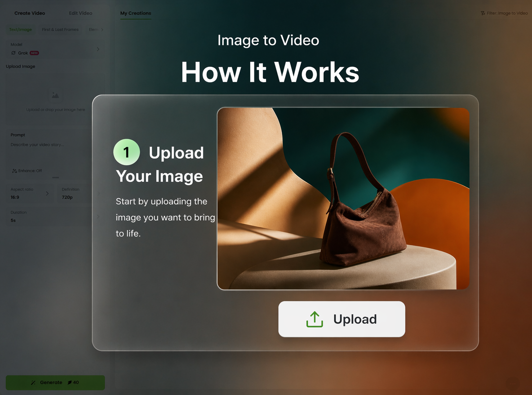This screenshot has width=532, height=395.
Task: Click the Generate button
Action: coord(55,382)
